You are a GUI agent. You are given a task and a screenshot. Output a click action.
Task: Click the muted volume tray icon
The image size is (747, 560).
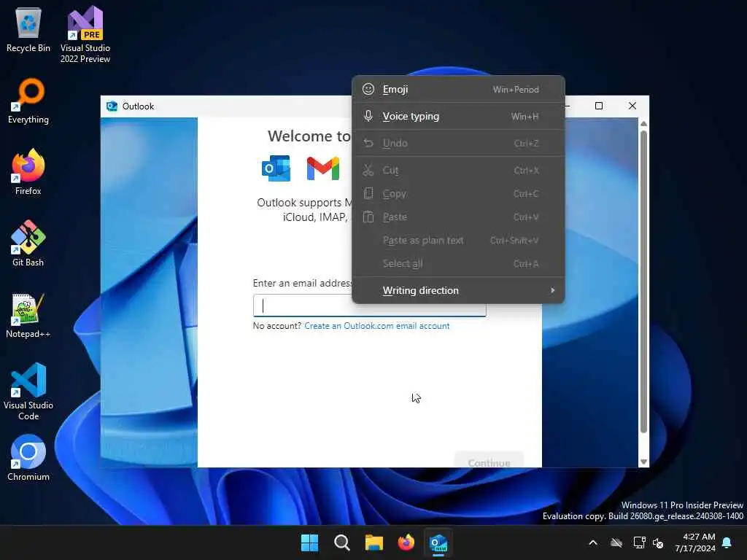click(x=659, y=542)
